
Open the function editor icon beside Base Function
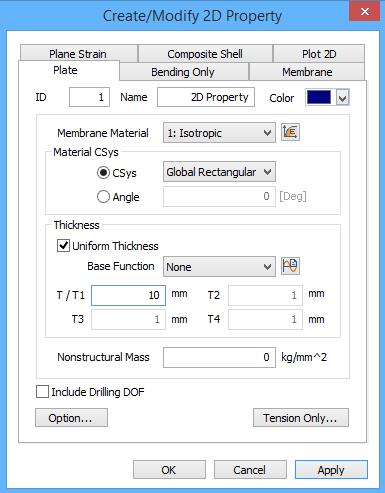click(x=290, y=266)
